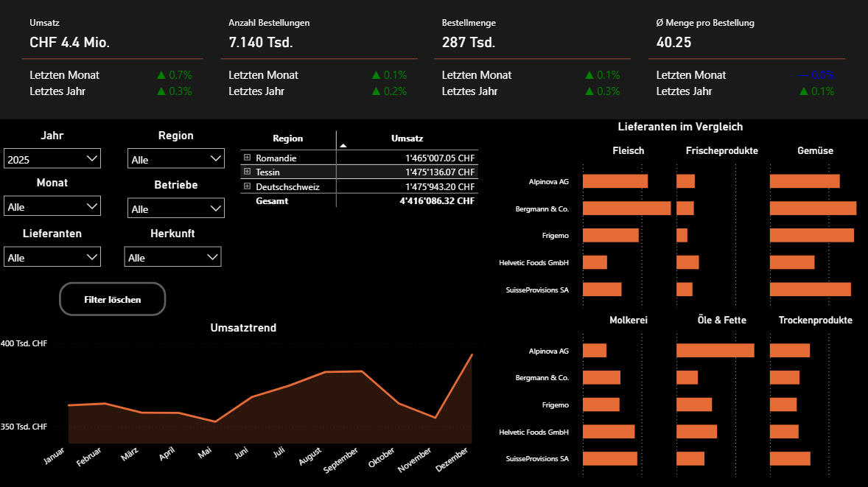Viewport: 868px width, 487px height.
Task: Open the Jahr dropdown showing 2025
Action: [52, 158]
